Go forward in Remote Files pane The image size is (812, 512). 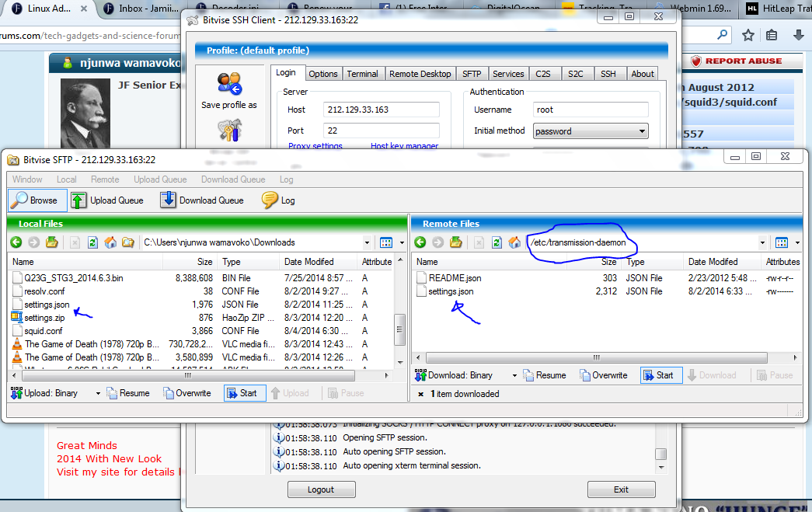click(x=437, y=242)
